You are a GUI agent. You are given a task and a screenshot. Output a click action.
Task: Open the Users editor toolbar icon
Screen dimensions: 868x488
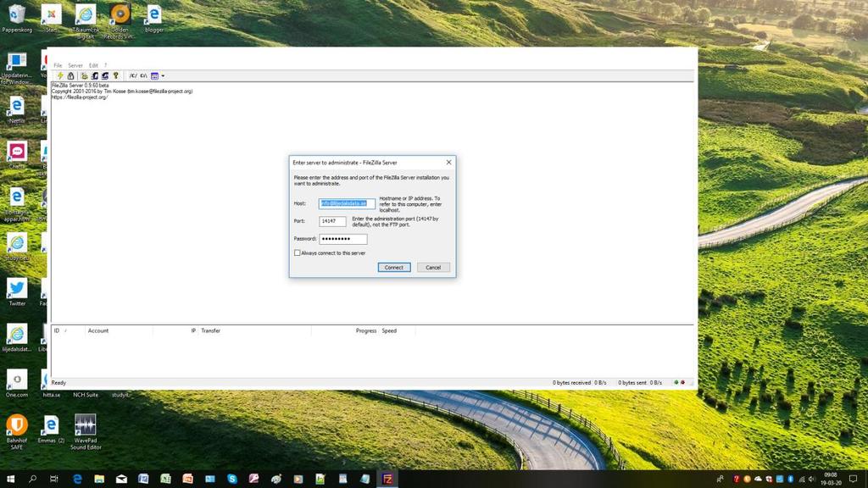coord(95,75)
